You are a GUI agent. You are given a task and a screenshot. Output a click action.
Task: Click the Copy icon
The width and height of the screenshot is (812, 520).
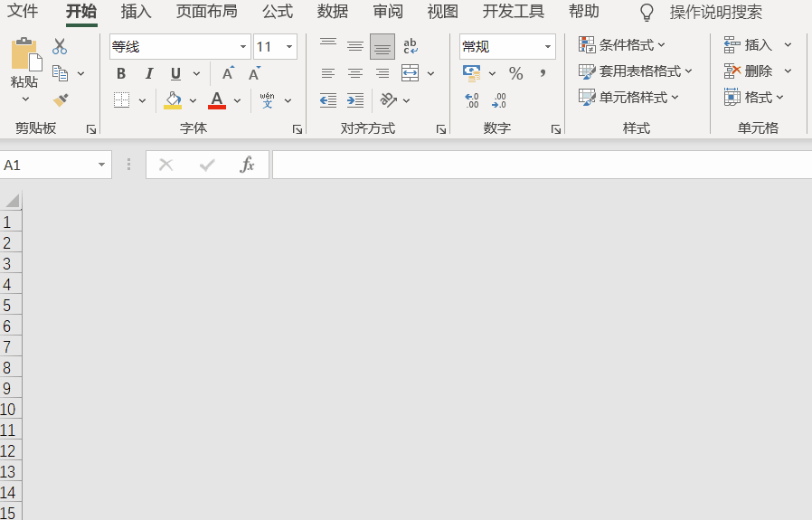click(60, 73)
